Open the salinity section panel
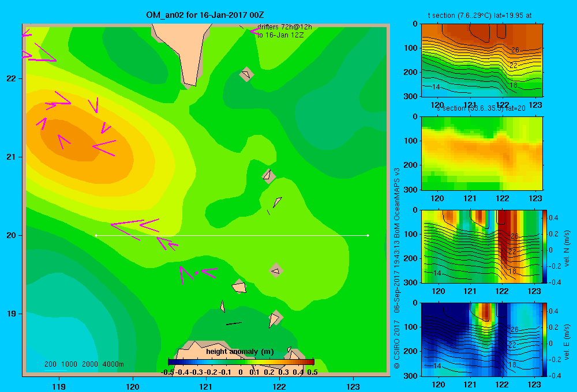The height and width of the screenshot is (392, 577). tap(482, 153)
